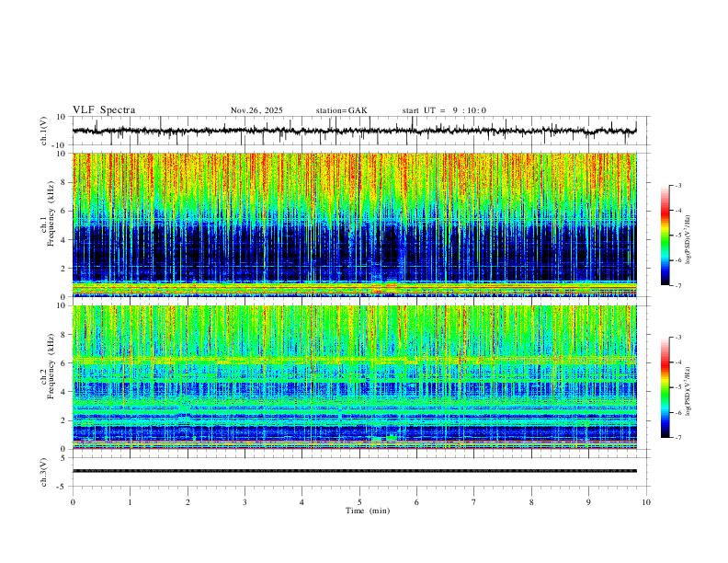Click the "10" tick on the time axis

coord(646,502)
